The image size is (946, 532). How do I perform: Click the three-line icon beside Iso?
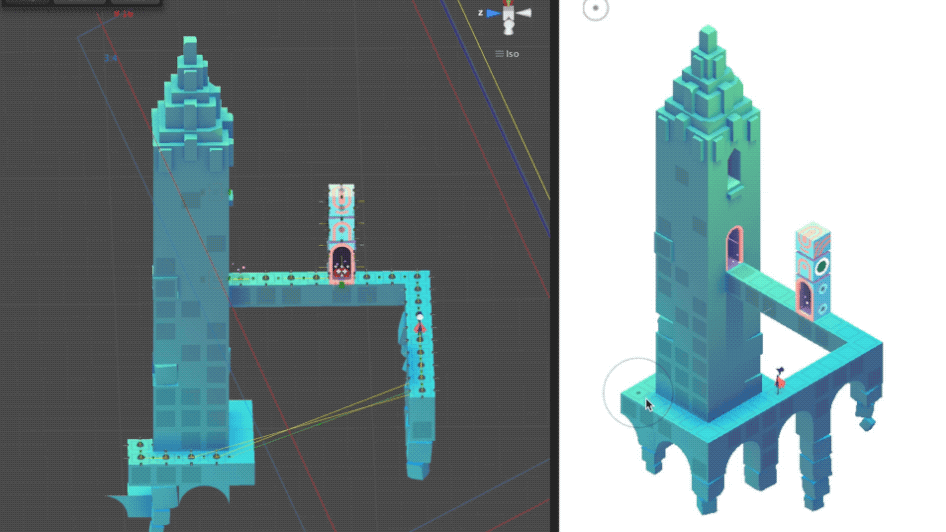tap(499, 54)
